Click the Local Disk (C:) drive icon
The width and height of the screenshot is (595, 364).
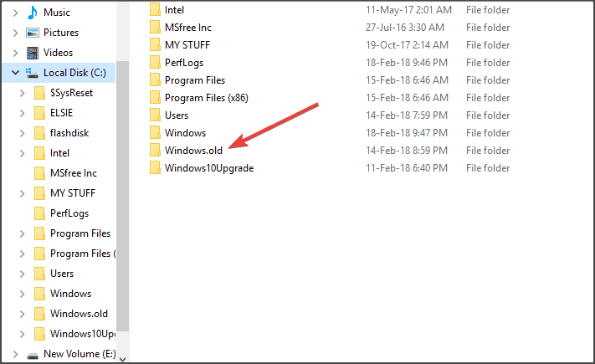pyautogui.click(x=32, y=73)
